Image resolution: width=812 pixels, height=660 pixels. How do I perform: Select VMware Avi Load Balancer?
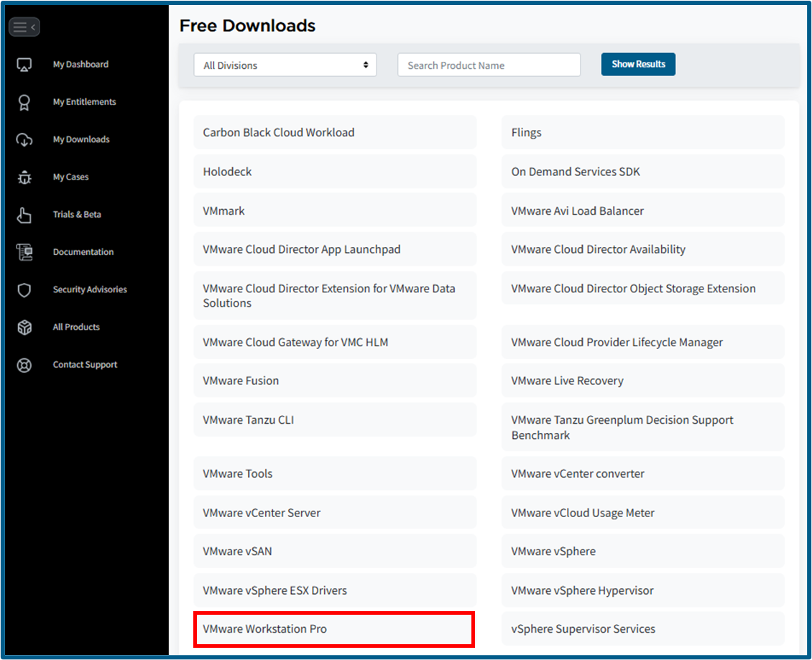(642, 210)
